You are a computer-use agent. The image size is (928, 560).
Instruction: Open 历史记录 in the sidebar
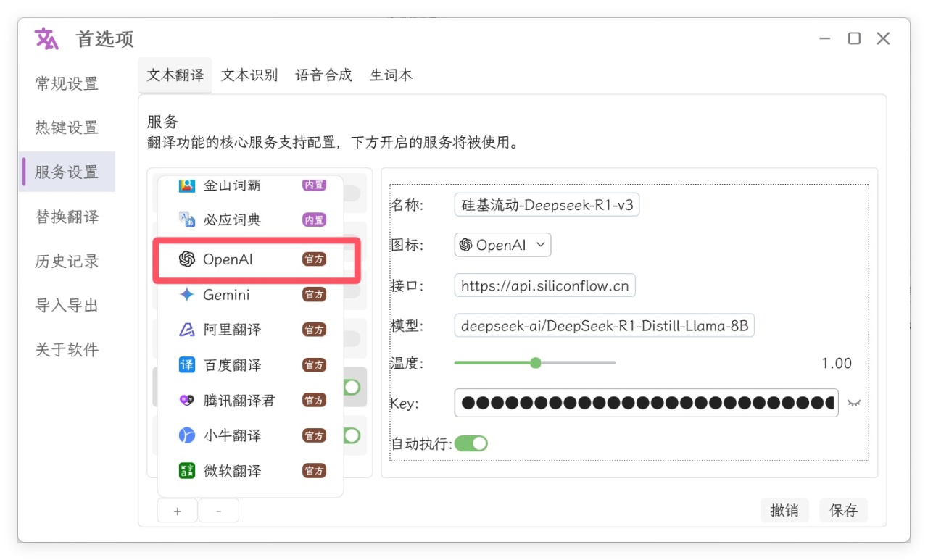67,261
